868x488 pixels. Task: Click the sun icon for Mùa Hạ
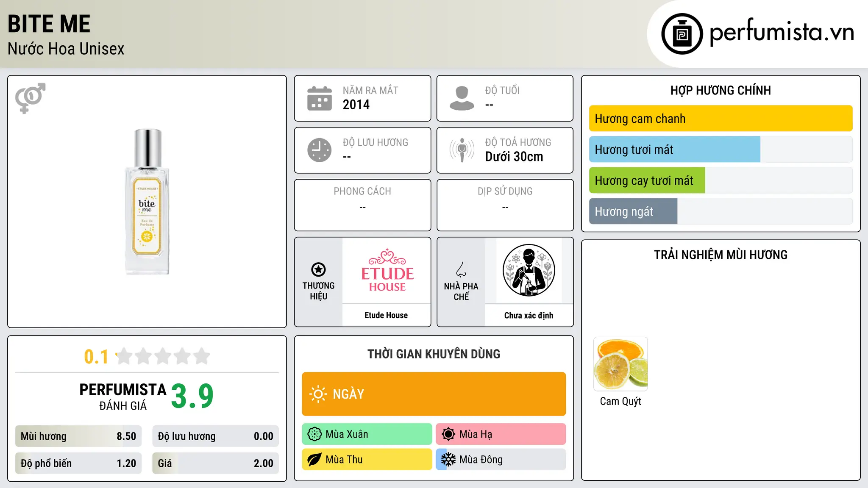[x=448, y=434]
